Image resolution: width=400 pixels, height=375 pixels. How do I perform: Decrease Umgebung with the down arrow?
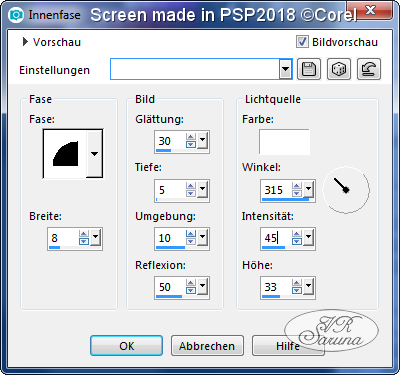191,242
